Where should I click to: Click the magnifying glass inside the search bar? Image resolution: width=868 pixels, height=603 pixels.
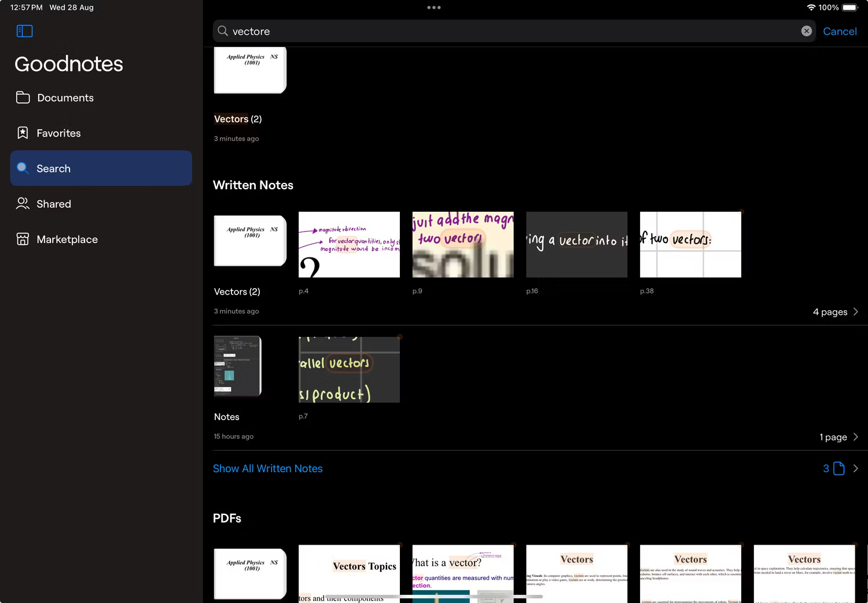coord(222,31)
